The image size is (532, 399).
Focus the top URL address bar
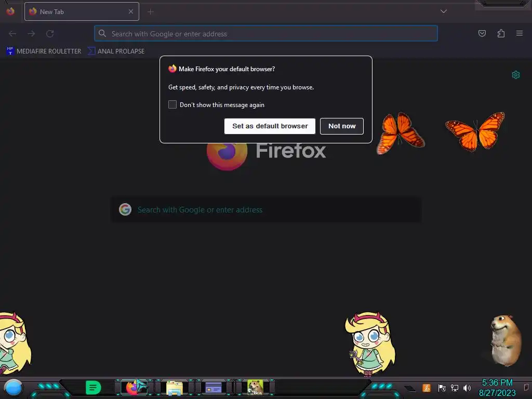pyautogui.click(x=265, y=34)
